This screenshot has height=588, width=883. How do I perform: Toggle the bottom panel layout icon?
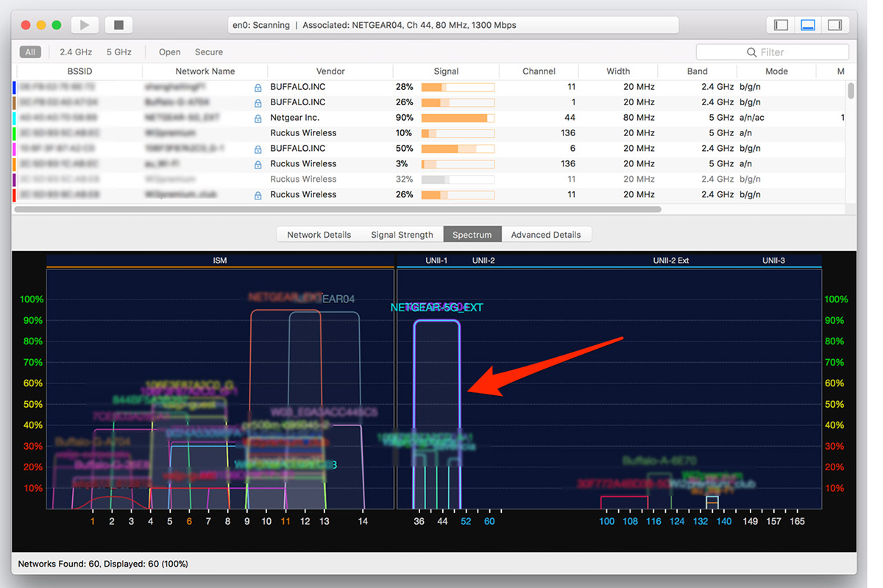tap(808, 25)
